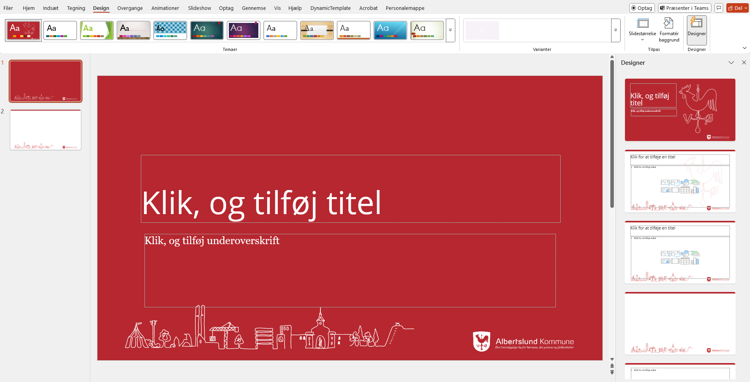750x382 pixels.
Task: Expand the Temaer theme gallery
Action: pyautogui.click(x=450, y=30)
